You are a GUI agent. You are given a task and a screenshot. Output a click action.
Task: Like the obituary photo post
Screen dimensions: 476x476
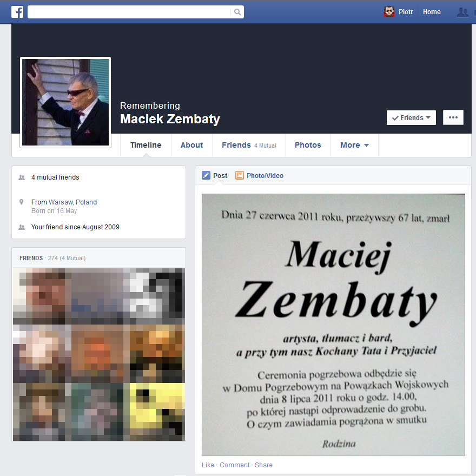tap(208, 465)
